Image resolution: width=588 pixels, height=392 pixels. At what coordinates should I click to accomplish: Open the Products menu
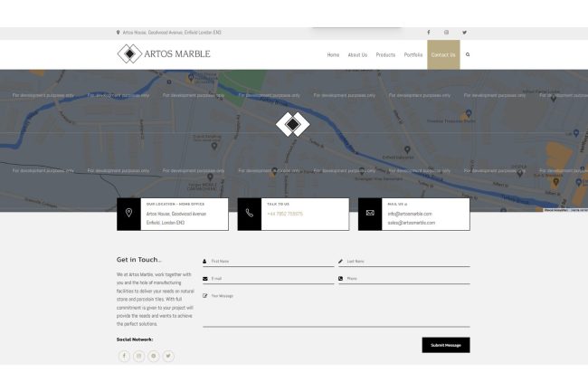tap(385, 54)
